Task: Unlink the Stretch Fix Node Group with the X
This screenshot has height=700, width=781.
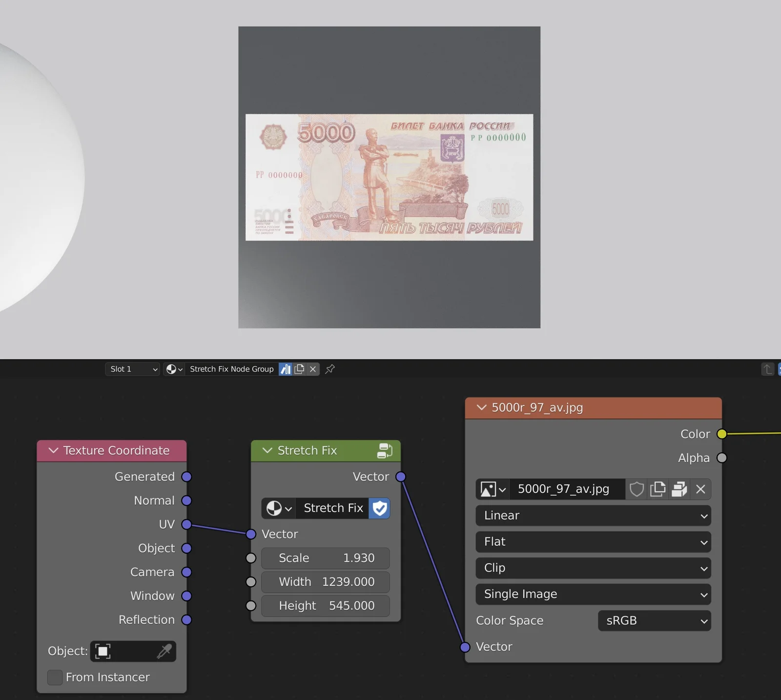Action: [313, 369]
